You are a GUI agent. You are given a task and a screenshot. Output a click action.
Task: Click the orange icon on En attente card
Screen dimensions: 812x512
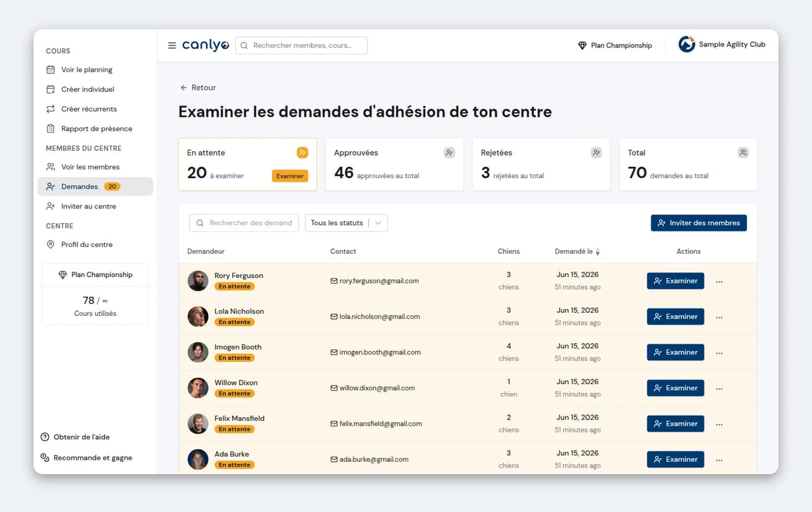[302, 153]
